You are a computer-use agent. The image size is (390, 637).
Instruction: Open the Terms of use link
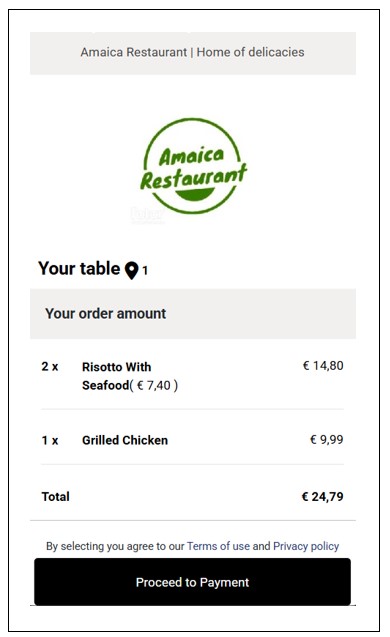(x=218, y=546)
